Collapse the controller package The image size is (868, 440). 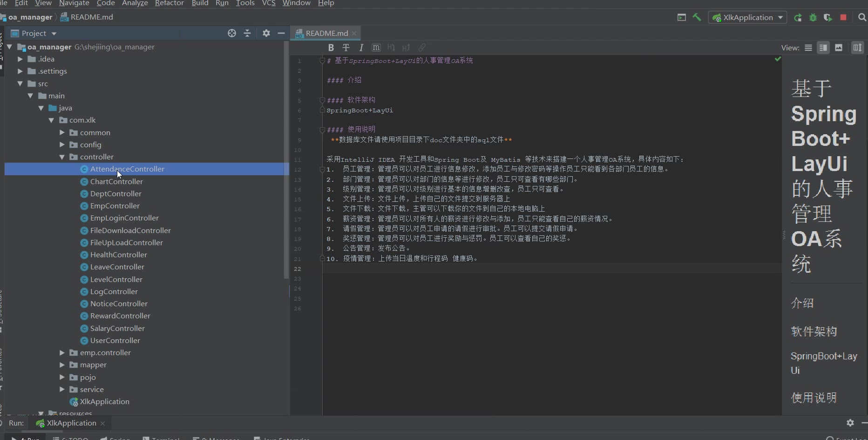click(62, 157)
